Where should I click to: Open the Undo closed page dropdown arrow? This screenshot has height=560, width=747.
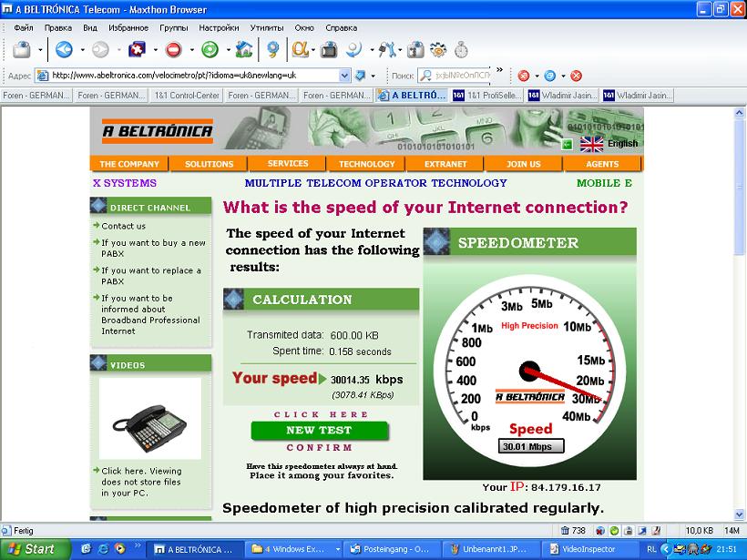[x=155, y=49]
